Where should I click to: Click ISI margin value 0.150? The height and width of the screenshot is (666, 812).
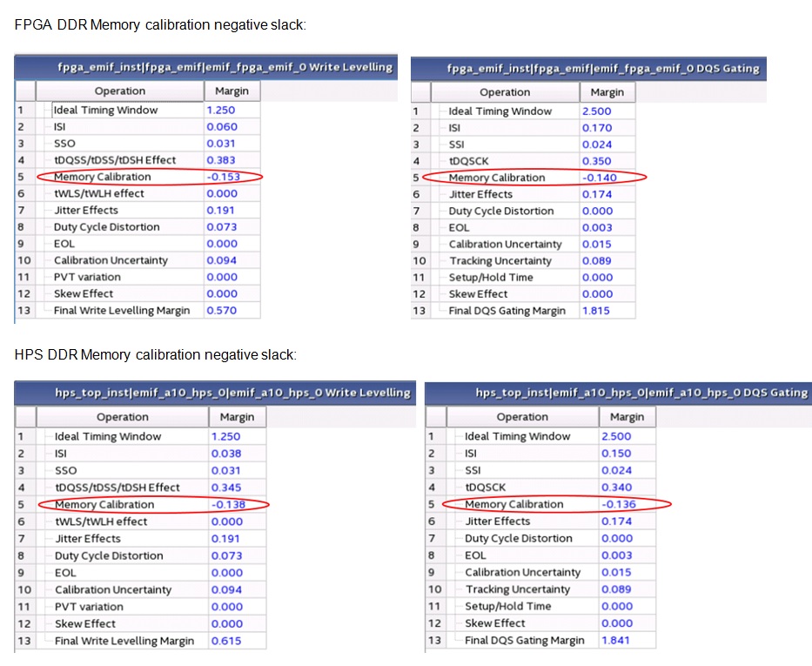[616, 454]
